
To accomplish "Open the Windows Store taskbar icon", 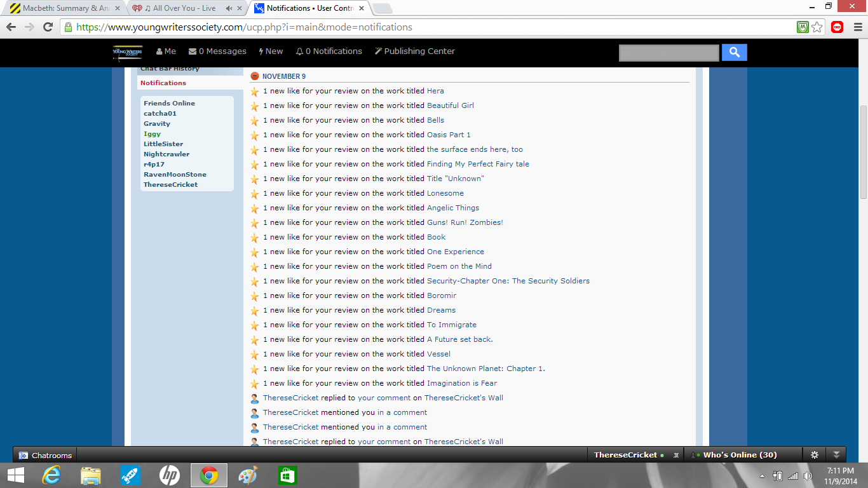I will 287,475.
